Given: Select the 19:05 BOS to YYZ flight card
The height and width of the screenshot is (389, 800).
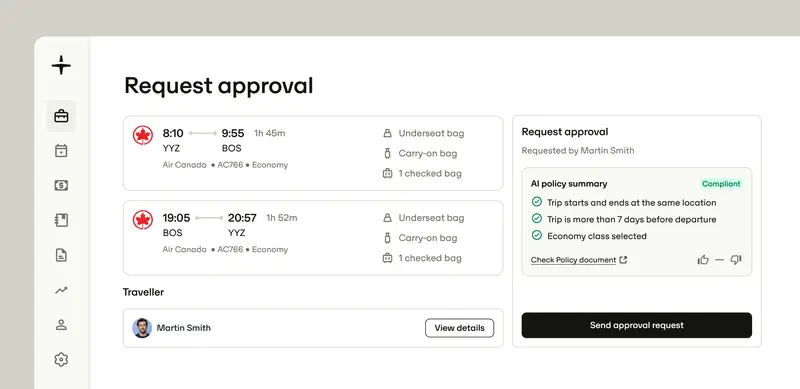Looking at the screenshot, I should coord(313,238).
